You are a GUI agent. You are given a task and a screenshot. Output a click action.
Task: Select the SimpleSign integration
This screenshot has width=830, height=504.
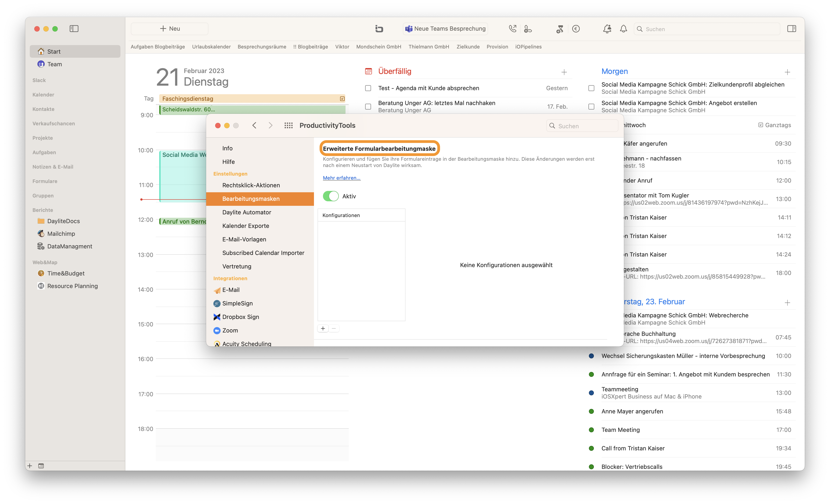[237, 303]
